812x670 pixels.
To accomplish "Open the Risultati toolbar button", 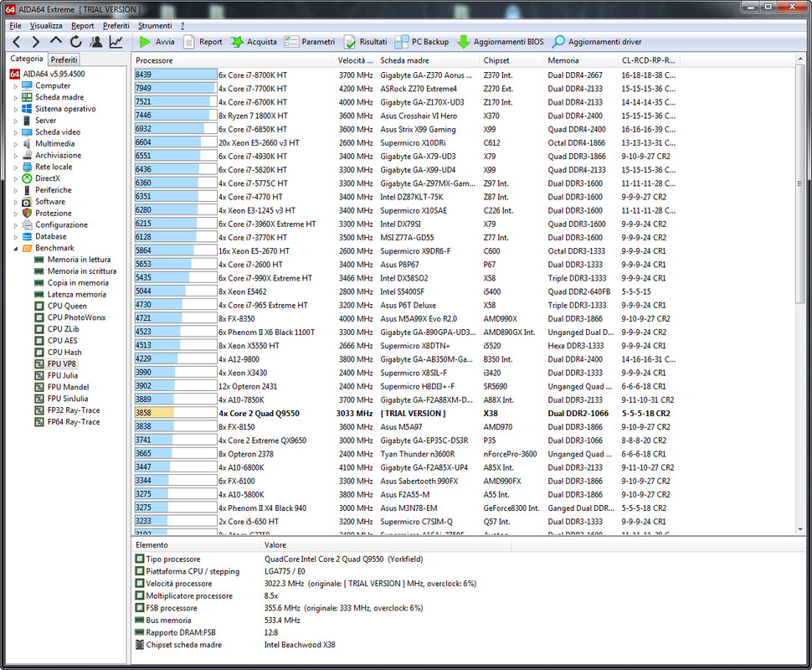I will click(x=366, y=42).
